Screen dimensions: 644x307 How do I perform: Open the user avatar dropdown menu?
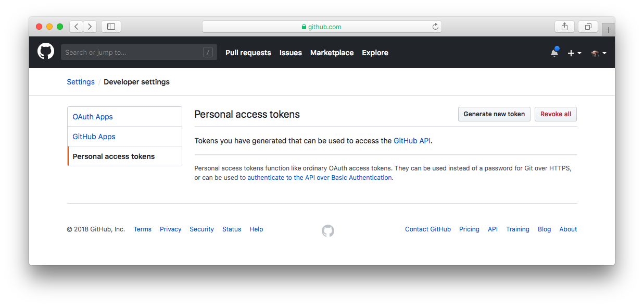[599, 53]
